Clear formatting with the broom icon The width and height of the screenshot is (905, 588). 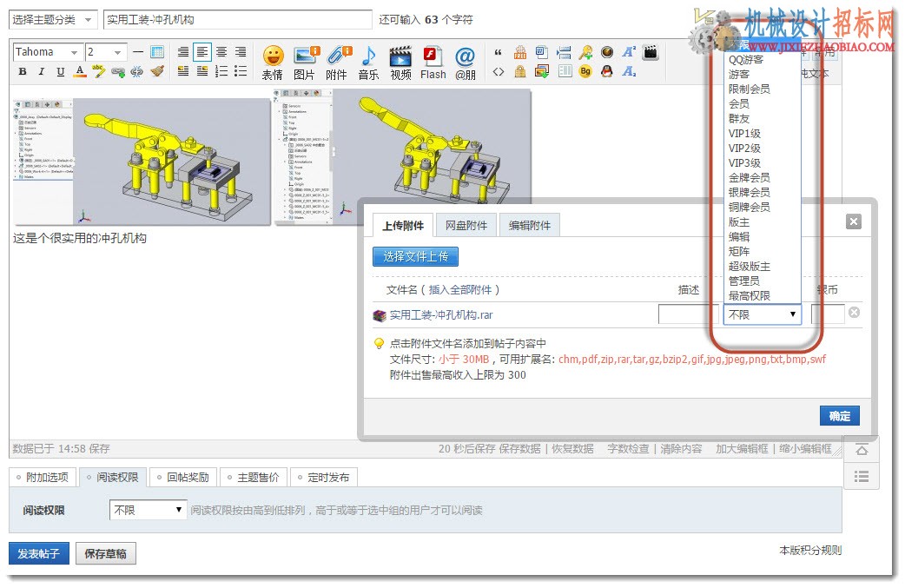157,71
